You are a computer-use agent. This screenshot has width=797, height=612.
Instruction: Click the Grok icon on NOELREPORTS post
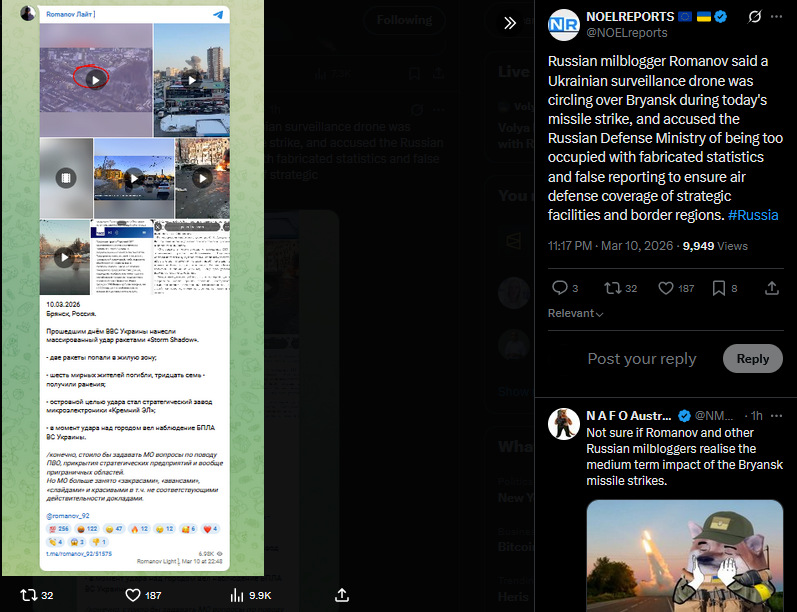point(755,17)
